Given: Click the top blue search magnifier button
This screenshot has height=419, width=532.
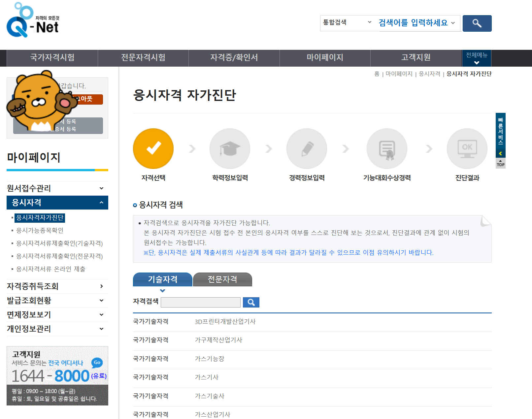Looking at the screenshot, I should [x=477, y=23].
